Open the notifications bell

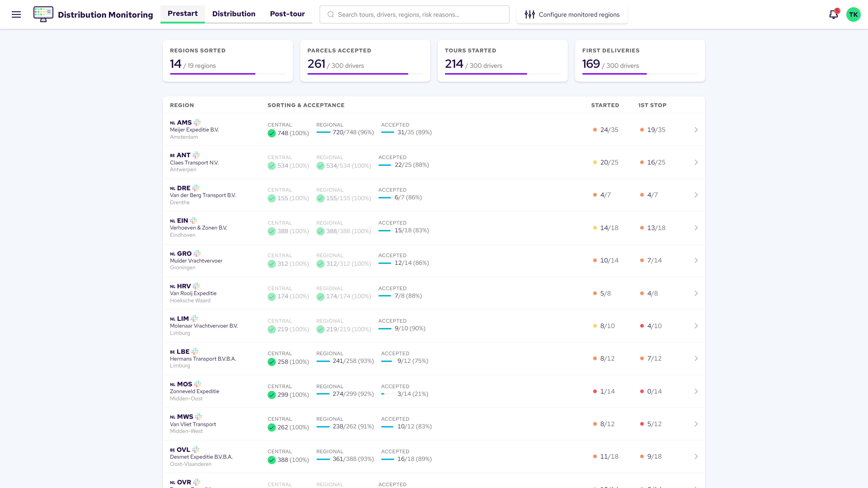point(834,14)
